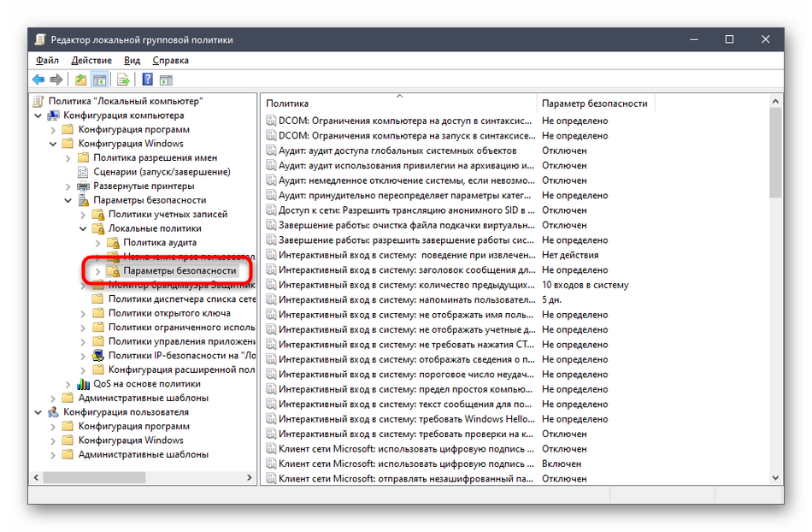Expand the Политика аудита tree node
This screenshot has height=532, width=812.
(97, 243)
